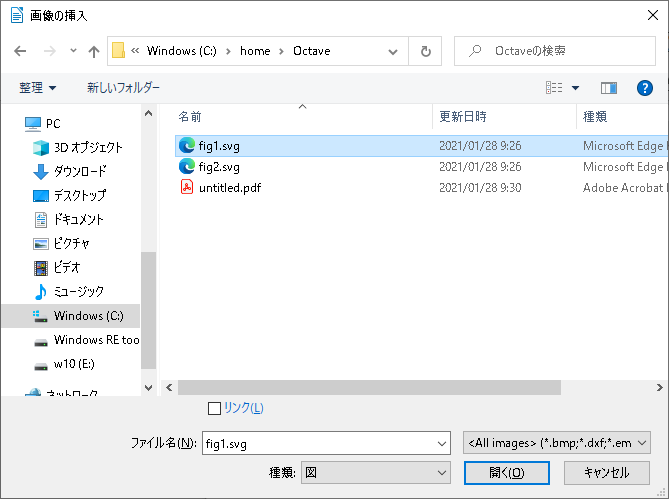Open the 種類 combo box
The height and width of the screenshot is (499, 669).
[x=375, y=473]
